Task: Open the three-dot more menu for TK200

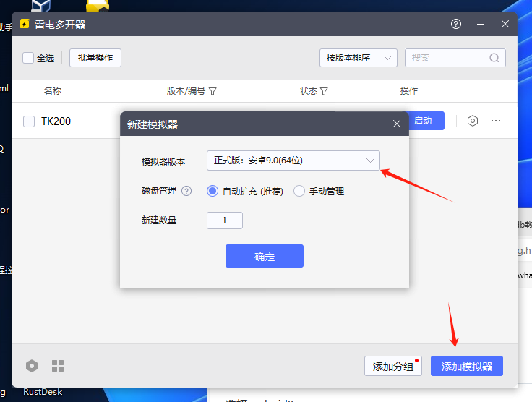Action: [x=496, y=121]
